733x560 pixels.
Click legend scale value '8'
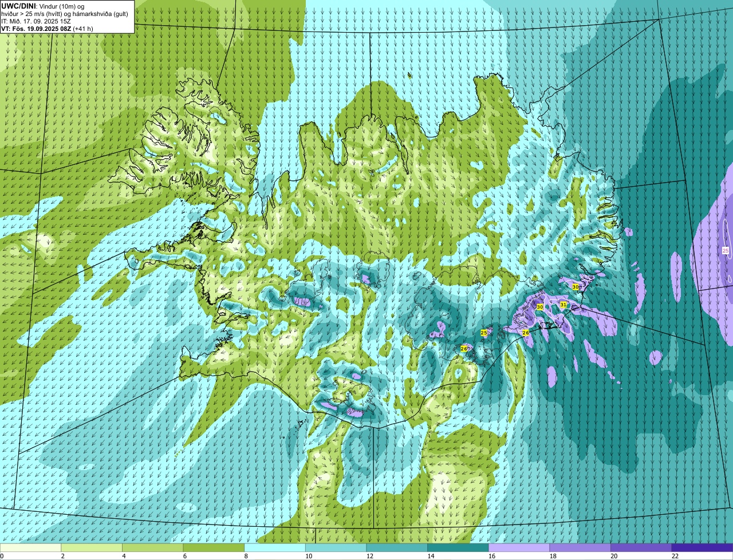coord(246,556)
